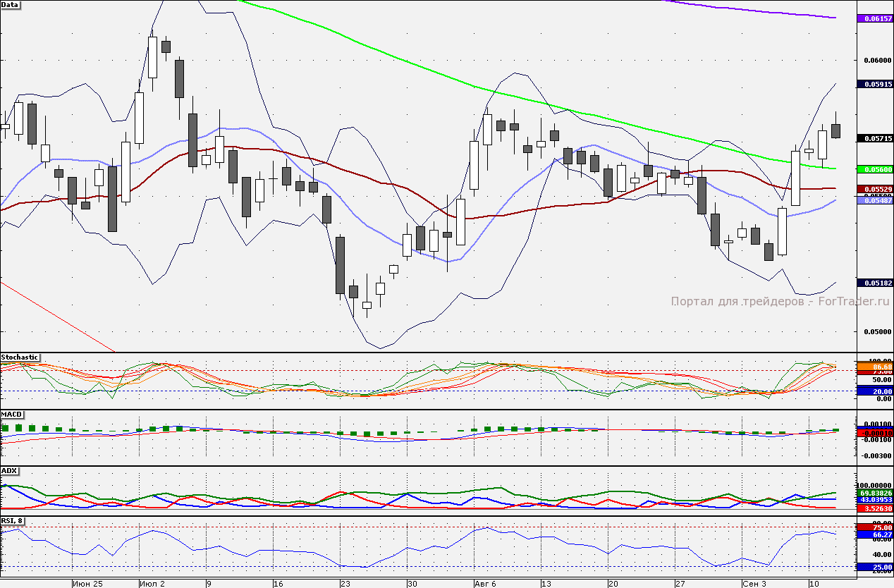The height and width of the screenshot is (588, 894).
Task: Select the blue 20.00 Stochastic level tag
Action: tap(874, 391)
